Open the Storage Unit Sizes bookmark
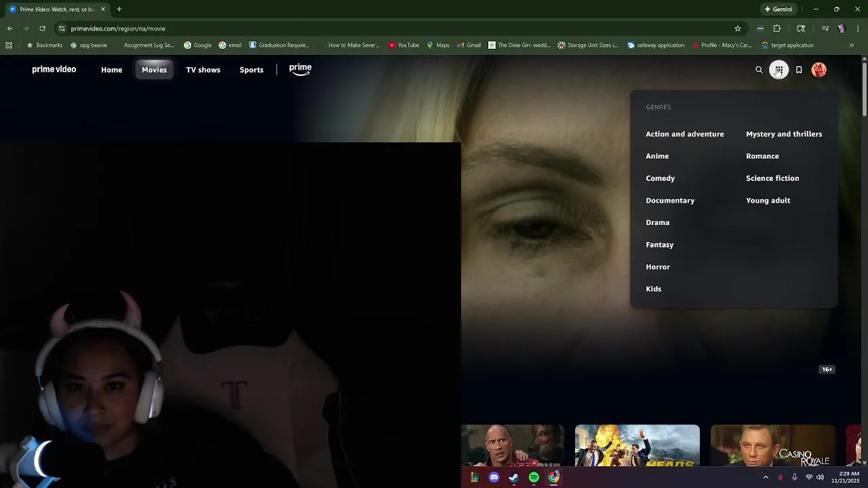Screen dimensions: 868x488 pyautogui.click(x=587, y=45)
